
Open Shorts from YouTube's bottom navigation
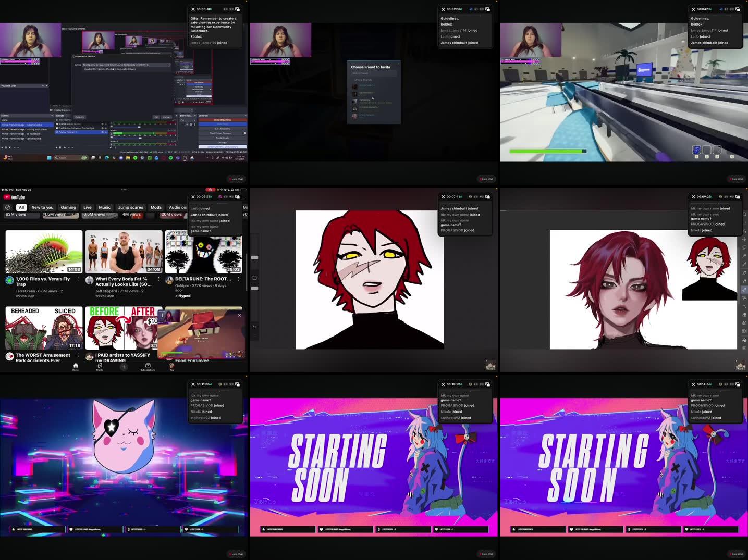[x=99, y=367]
